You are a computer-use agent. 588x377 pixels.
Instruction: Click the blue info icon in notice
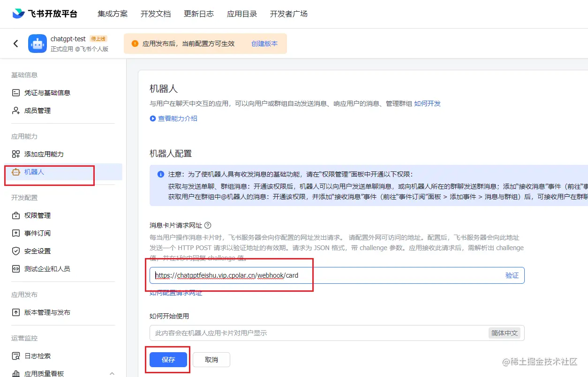point(161,174)
